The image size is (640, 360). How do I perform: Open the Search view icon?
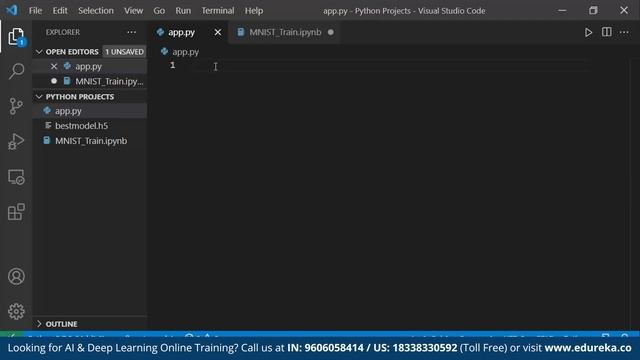click(x=16, y=71)
